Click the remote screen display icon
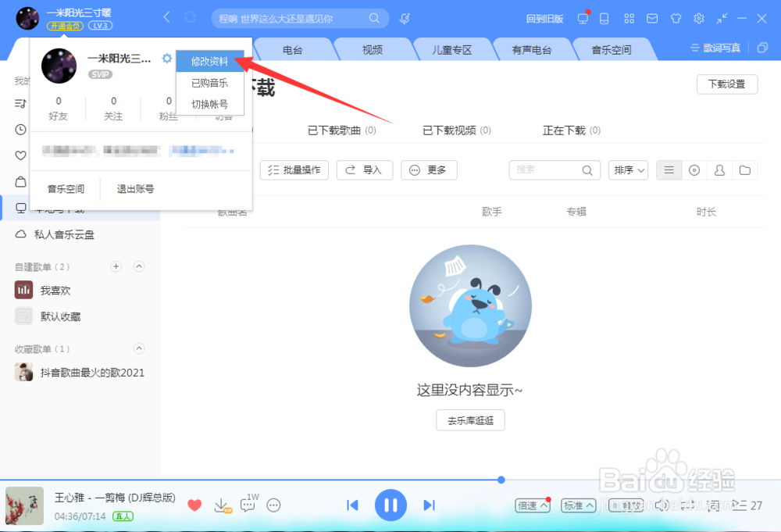This screenshot has height=532, width=781. tap(583, 19)
